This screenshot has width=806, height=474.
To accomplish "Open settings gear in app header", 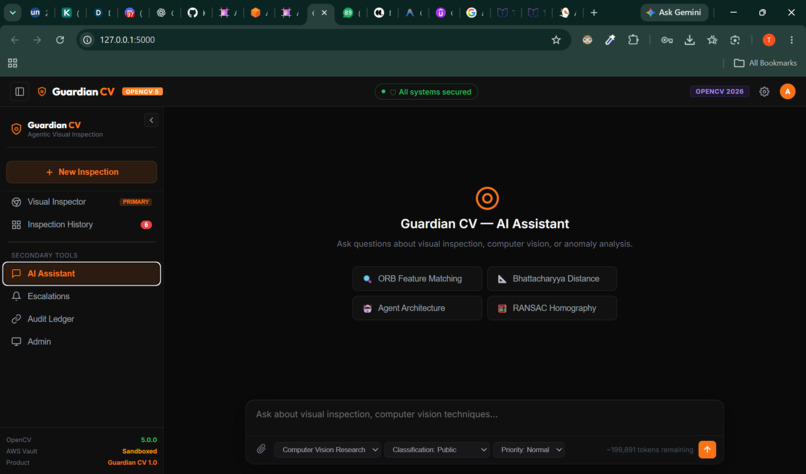I will click(x=764, y=92).
